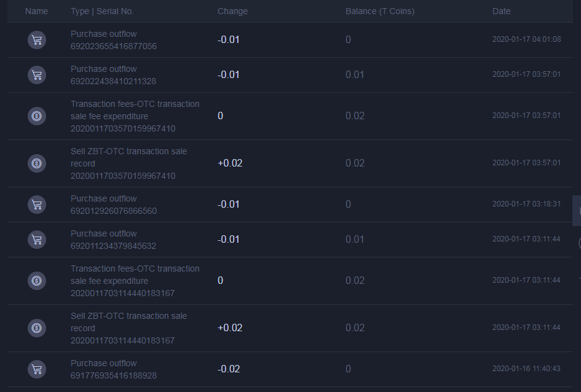Click coin icon for fee expenditure 20200117035701

37,116
